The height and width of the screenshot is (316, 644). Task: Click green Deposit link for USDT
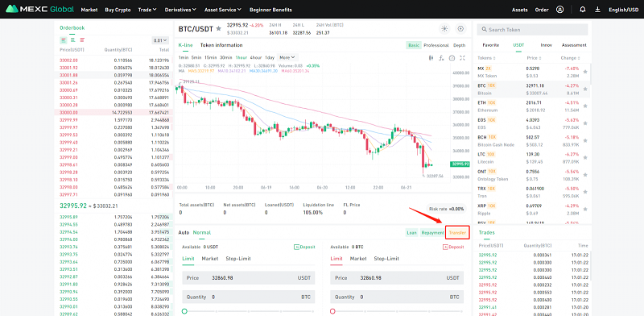coord(304,247)
